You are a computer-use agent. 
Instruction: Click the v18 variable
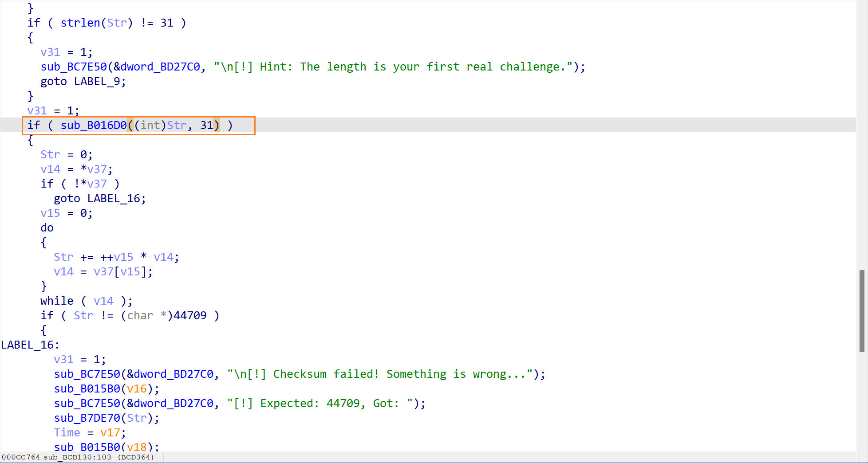(x=137, y=447)
